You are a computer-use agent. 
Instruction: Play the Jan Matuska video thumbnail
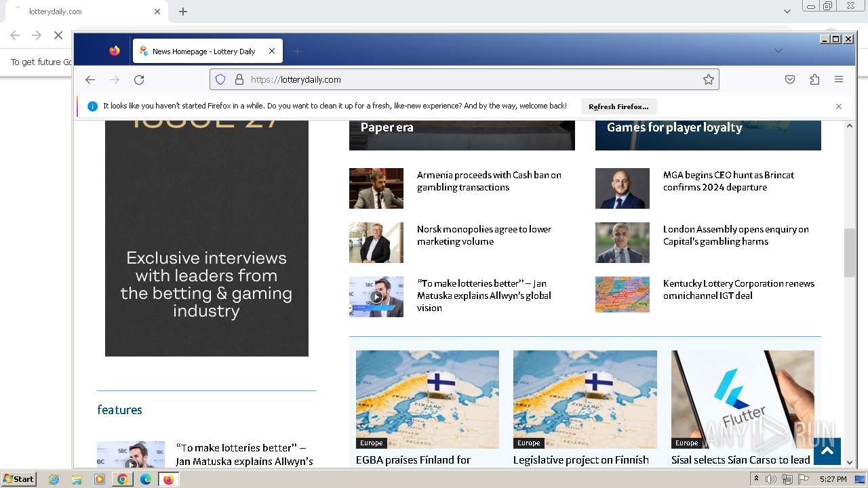[x=376, y=297]
